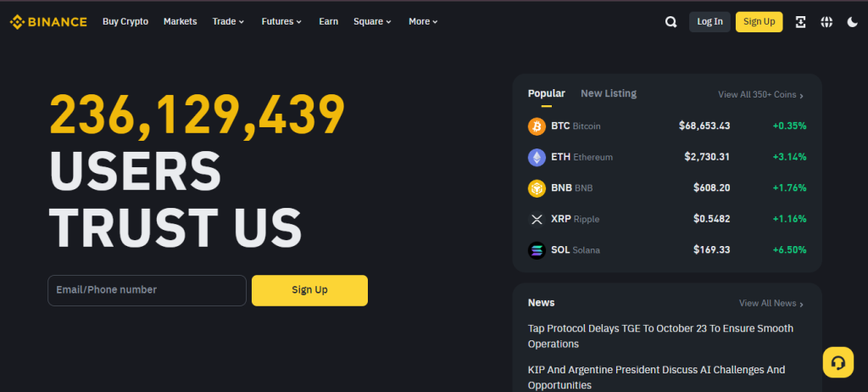Click the Ethereum coin icon
Viewport: 868px width, 392px height.
[x=537, y=157]
